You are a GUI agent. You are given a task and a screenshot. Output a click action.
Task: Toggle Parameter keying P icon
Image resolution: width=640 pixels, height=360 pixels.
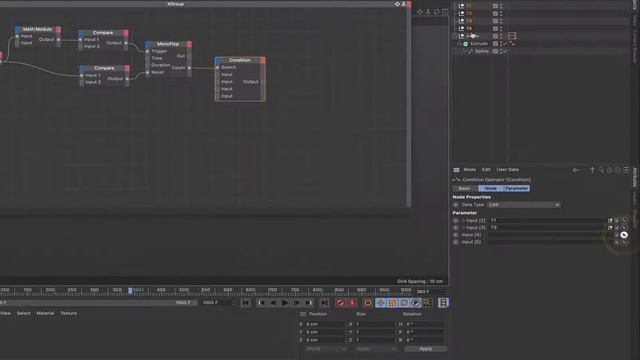coord(416,303)
